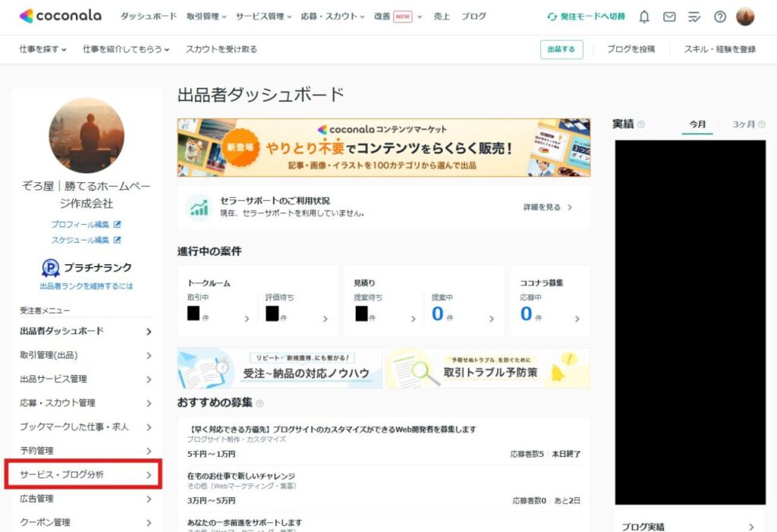This screenshot has height=532, width=777.
Task: Open the to-do checklist icon
Action: coord(694,17)
